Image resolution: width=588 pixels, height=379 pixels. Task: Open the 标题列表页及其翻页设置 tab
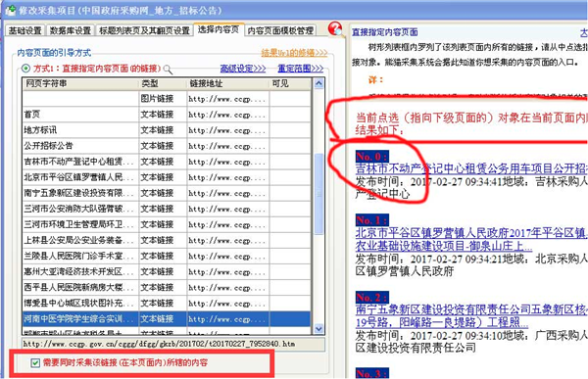[x=144, y=30]
